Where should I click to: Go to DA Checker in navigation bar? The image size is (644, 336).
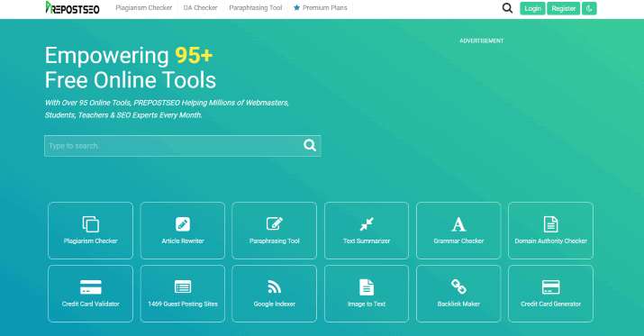[x=201, y=8]
